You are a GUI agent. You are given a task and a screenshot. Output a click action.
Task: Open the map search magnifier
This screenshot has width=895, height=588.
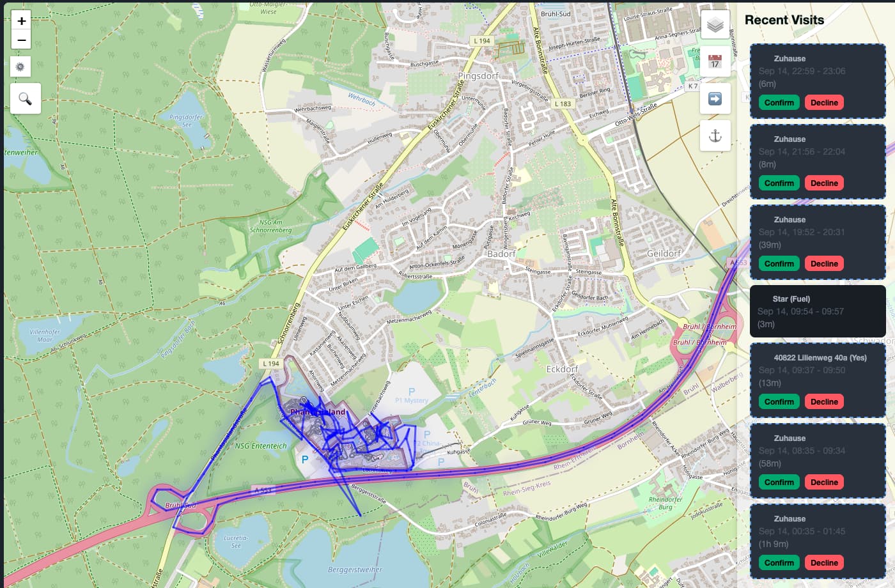tap(26, 98)
